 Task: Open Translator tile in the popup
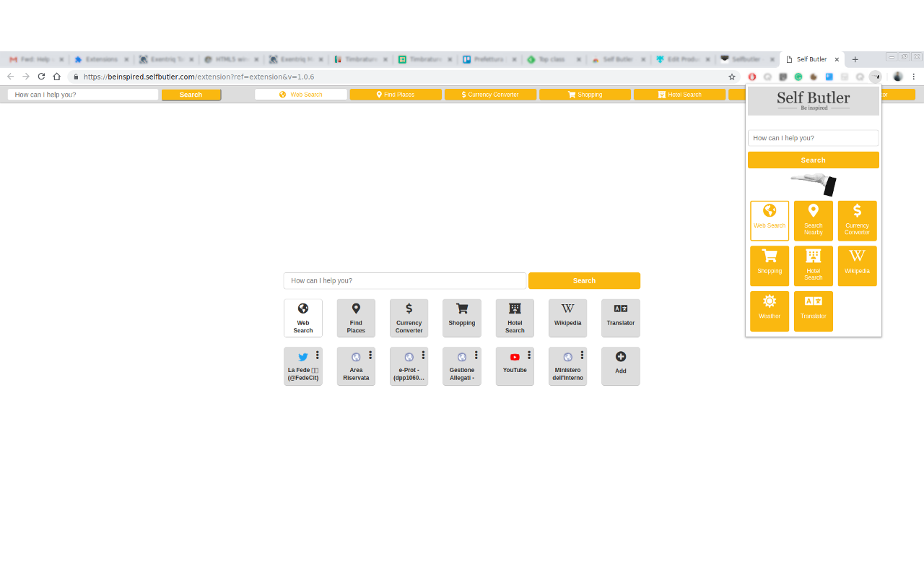tap(814, 311)
